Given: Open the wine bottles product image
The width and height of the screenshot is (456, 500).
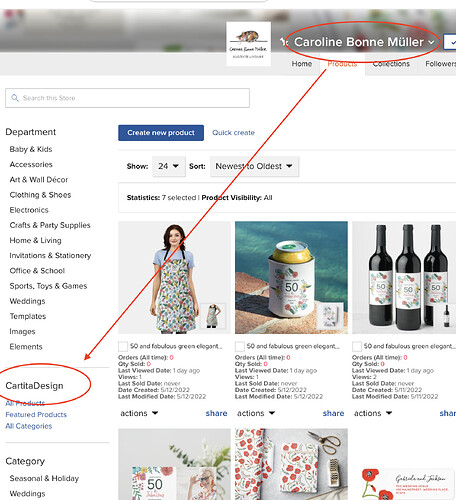Looking at the screenshot, I should (404, 277).
